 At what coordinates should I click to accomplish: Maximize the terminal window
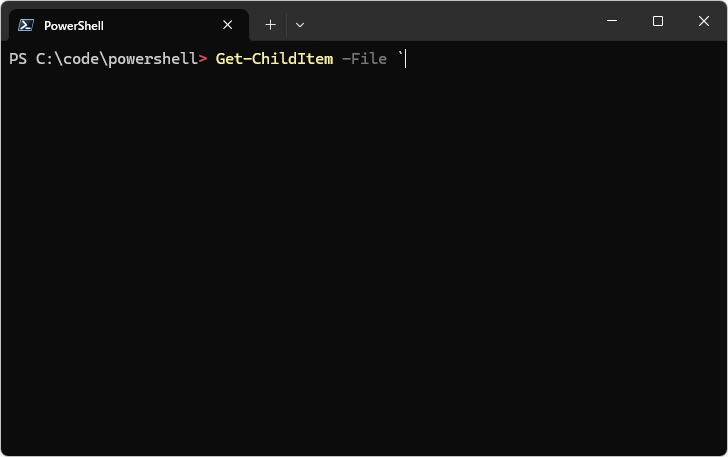(x=658, y=21)
